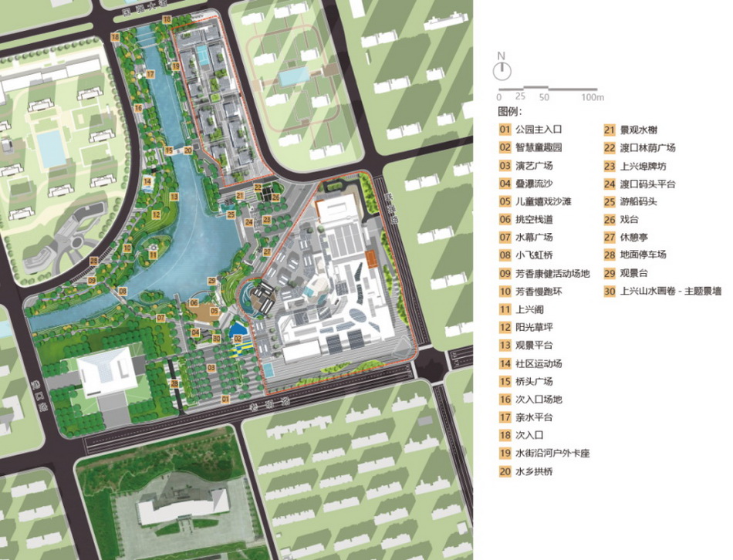
Task: Click legend badge 01 beside 公园主入口
Action: pos(505,130)
